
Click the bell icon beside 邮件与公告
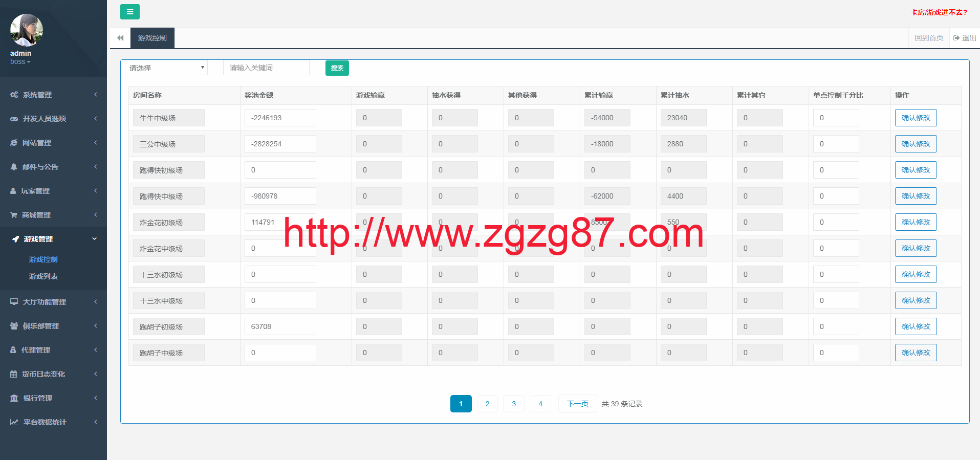(x=14, y=167)
